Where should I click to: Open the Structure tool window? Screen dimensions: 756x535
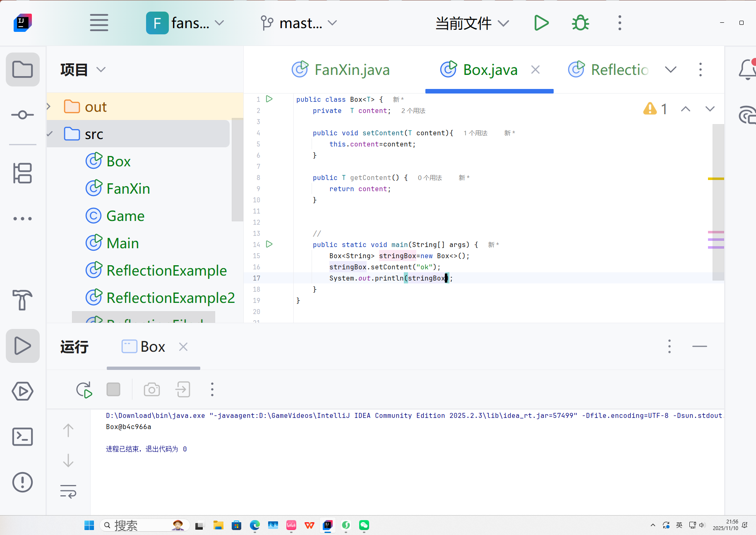(23, 173)
